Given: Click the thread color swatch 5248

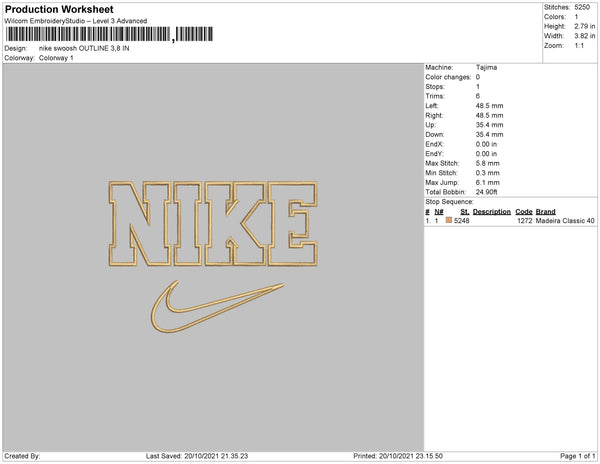Looking at the screenshot, I should (x=449, y=220).
